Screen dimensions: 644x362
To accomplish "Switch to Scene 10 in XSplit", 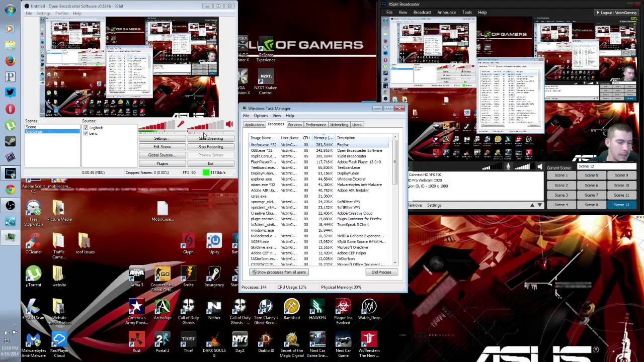I will tap(621, 185).
